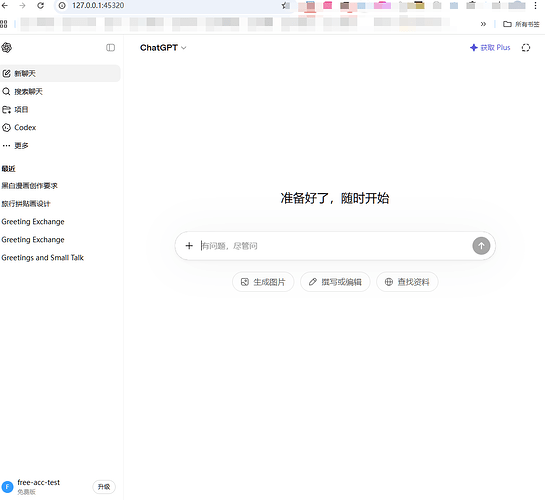Click the Get Plus link
Screen dimensions: 545x500
click(x=490, y=48)
